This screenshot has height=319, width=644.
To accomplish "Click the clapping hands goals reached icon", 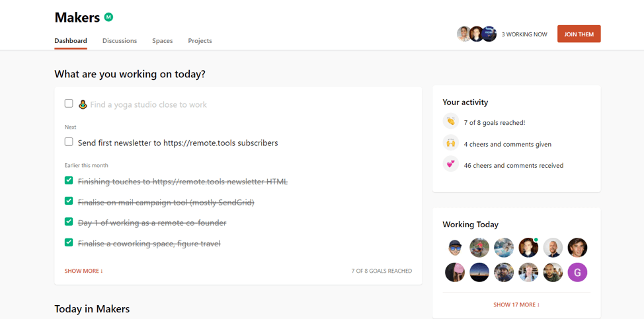I will pyautogui.click(x=450, y=122).
